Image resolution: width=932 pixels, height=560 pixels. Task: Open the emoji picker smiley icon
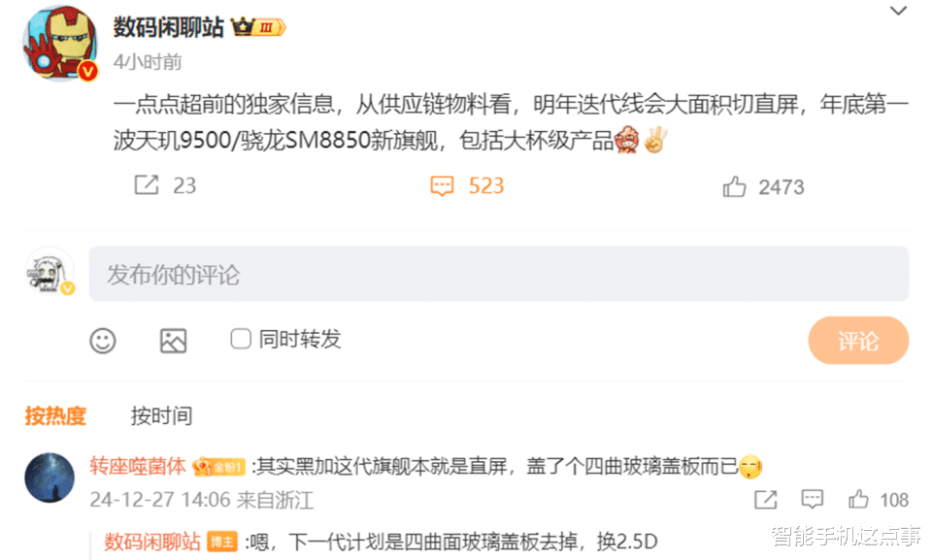pos(103,341)
